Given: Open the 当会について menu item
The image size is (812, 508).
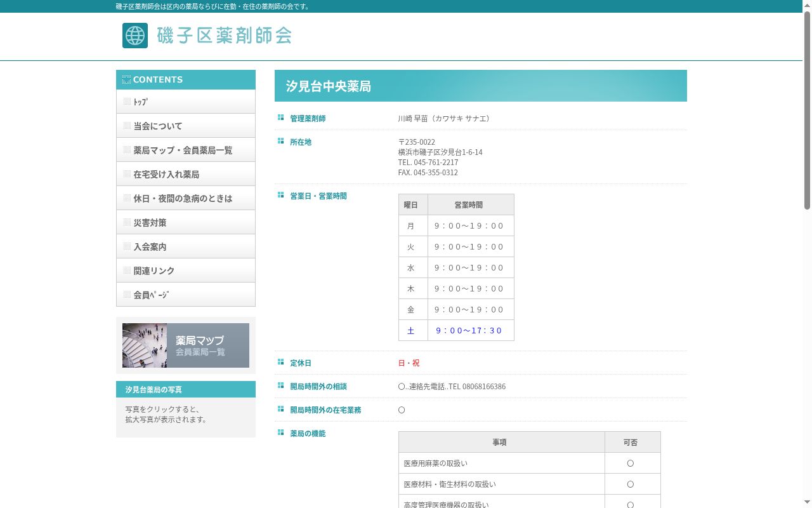Looking at the screenshot, I should tap(186, 126).
